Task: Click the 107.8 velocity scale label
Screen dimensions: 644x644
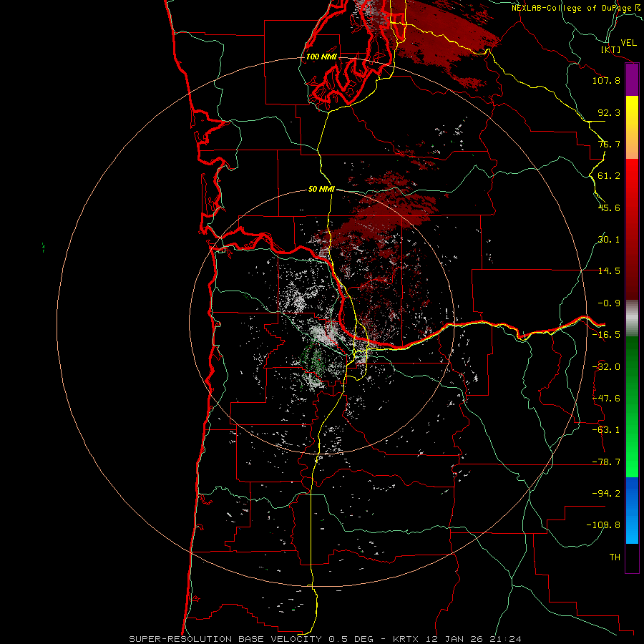Action: click(606, 80)
